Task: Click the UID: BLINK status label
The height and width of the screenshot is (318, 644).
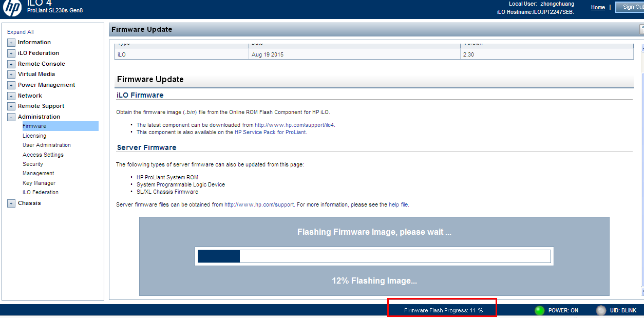Action: tap(623, 310)
